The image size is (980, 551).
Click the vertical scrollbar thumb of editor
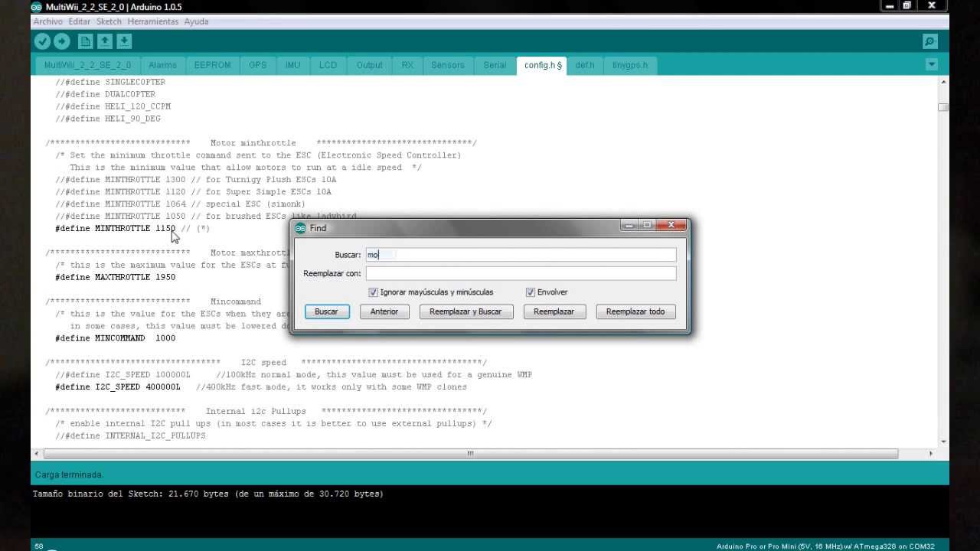[943, 107]
